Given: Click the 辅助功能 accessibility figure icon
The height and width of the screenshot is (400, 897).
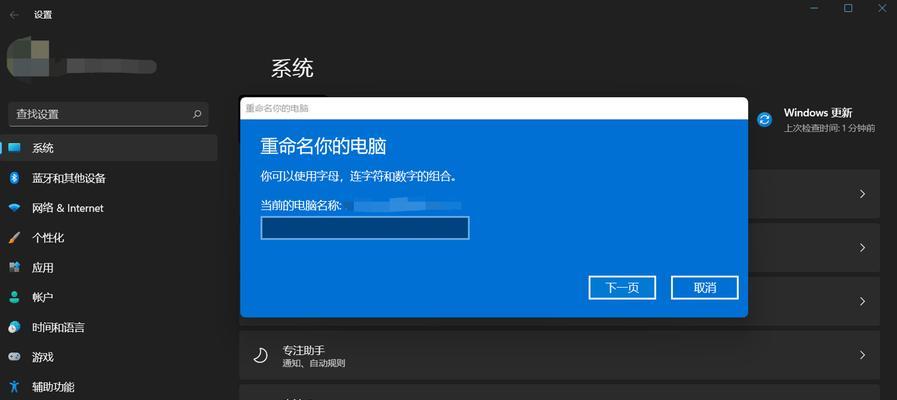Looking at the screenshot, I should [x=14, y=387].
